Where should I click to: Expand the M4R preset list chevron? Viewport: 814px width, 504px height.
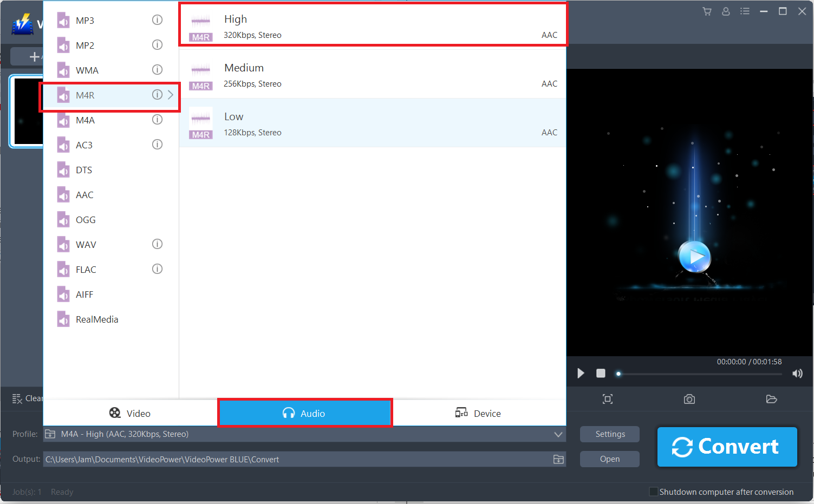[x=170, y=95]
